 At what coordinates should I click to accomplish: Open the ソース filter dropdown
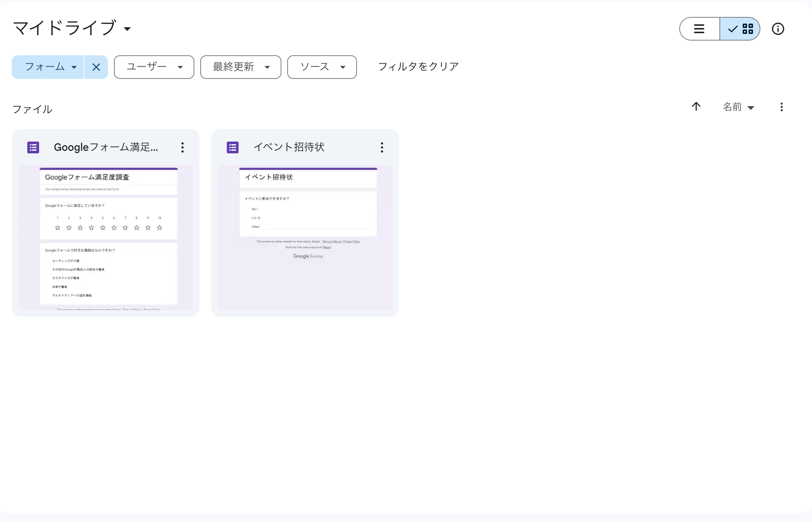point(322,67)
